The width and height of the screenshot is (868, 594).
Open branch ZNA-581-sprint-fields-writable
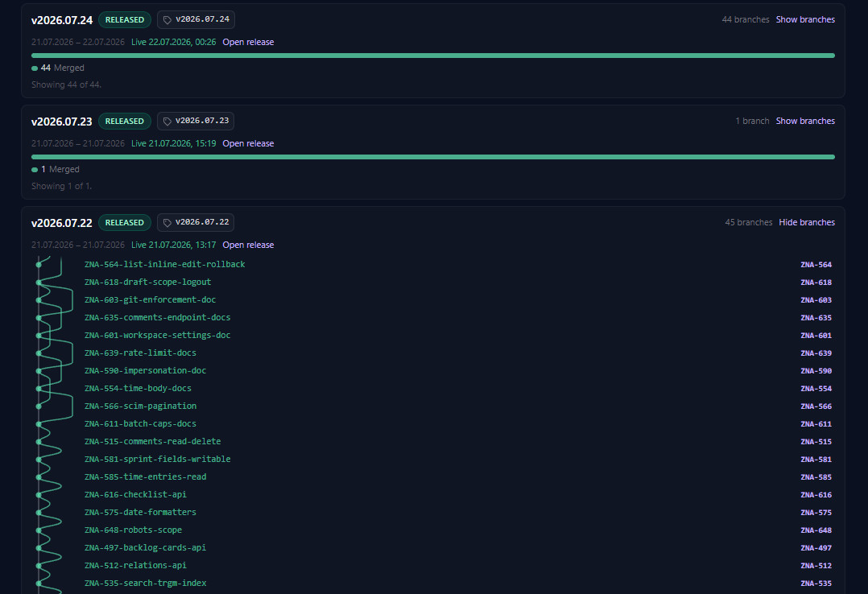[157, 460]
